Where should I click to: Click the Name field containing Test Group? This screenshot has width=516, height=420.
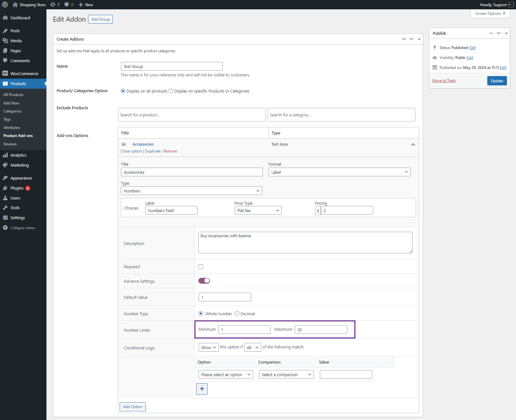[172, 66]
